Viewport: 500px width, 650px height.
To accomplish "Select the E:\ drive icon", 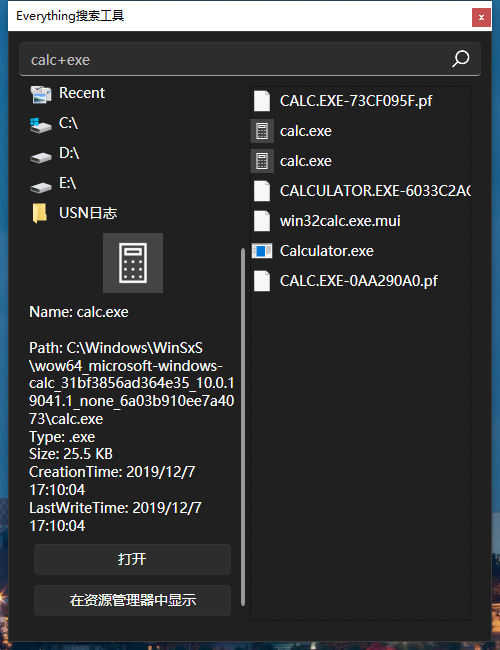I will (41, 187).
